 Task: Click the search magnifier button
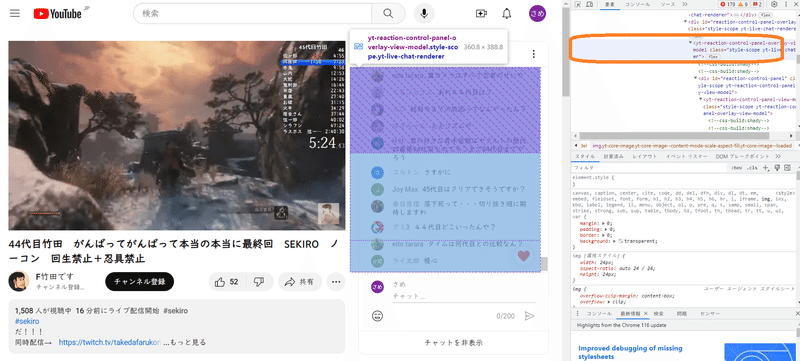pyautogui.click(x=388, y=13)
